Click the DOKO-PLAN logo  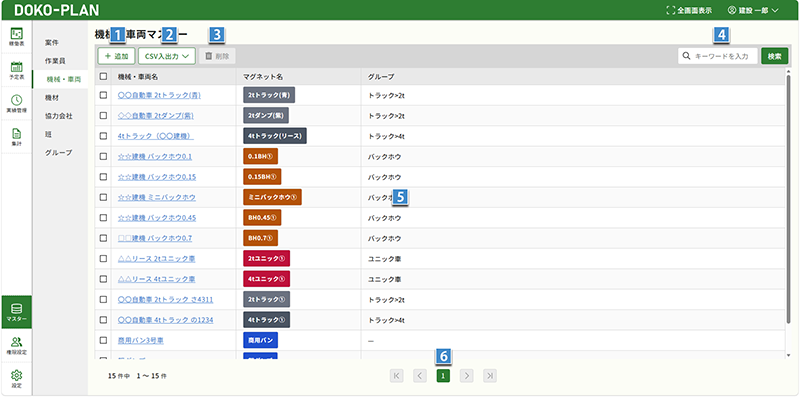(x=57, y=10)
